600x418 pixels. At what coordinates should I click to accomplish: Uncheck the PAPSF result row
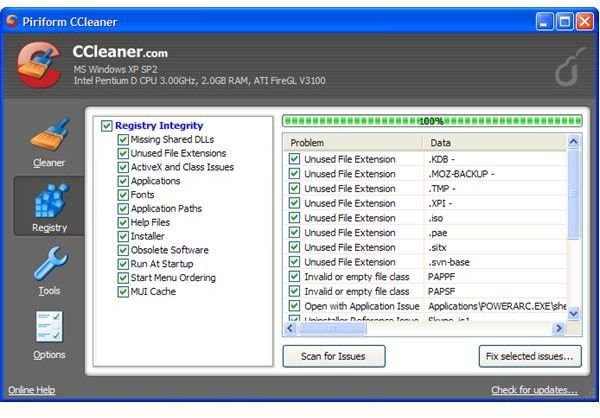coord(294,291)
